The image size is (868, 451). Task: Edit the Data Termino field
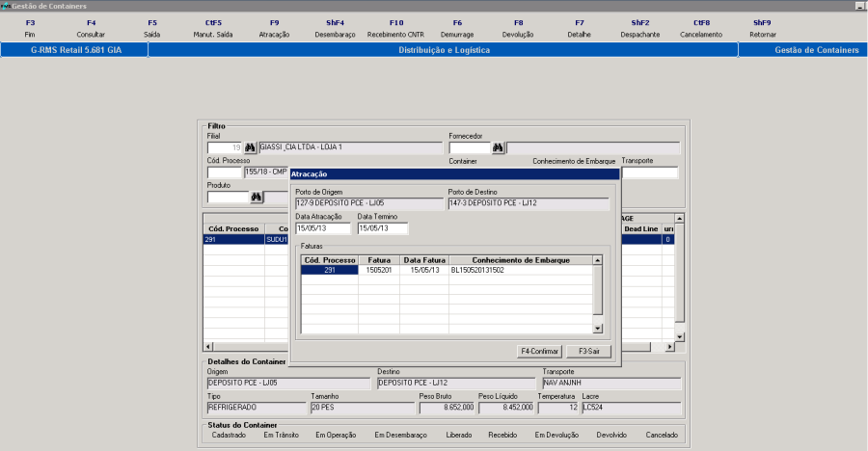tap(383, 228)
